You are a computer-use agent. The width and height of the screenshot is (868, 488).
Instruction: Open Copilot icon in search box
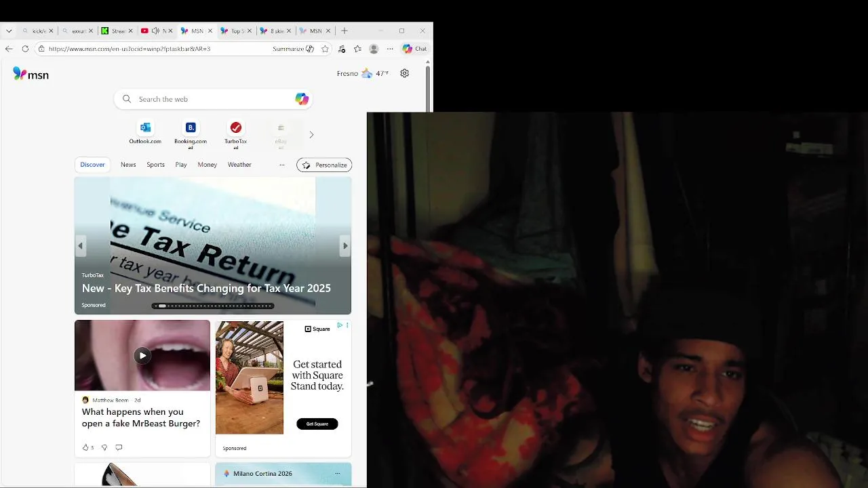click(x=302, y=99)
